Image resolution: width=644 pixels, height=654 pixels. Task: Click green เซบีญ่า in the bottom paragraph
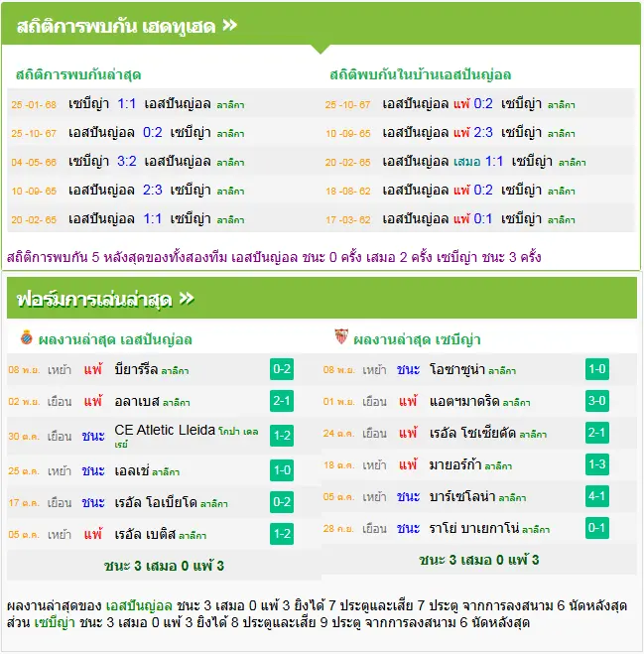pos(55,622)
